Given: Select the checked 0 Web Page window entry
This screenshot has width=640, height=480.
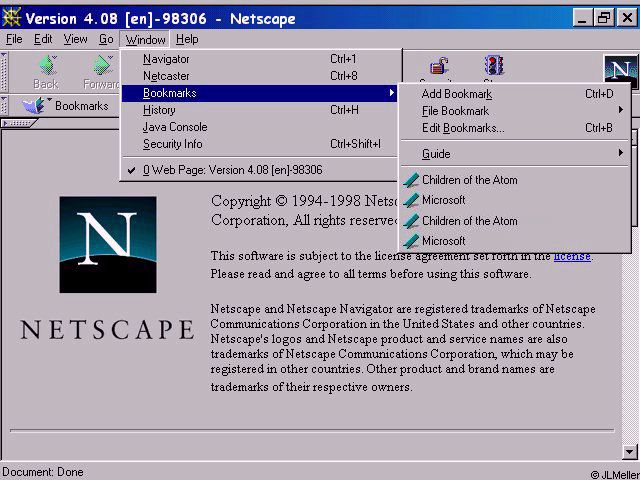Looking at the screenshot, I should tap(260, 170).
